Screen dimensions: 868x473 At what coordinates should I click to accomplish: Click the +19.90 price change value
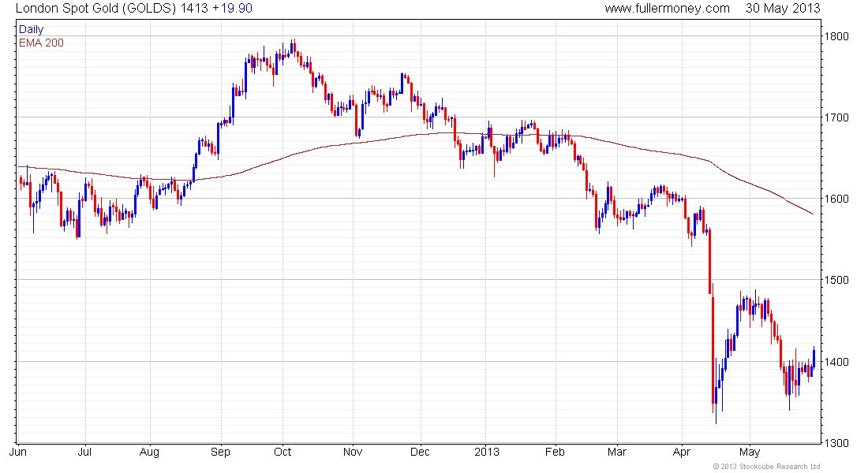point(233,9)
